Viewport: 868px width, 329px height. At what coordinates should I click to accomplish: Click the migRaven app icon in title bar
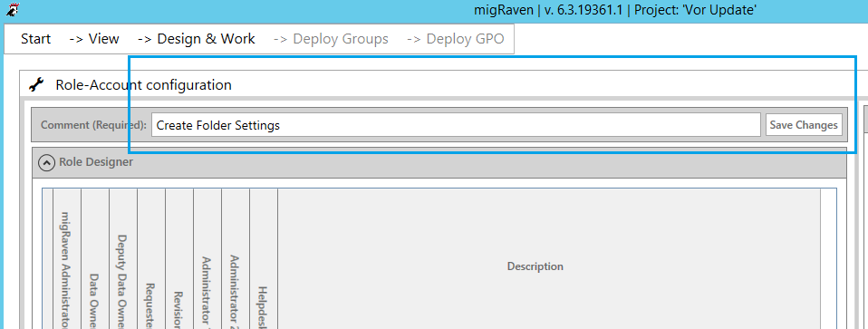(x=14, y=9)
